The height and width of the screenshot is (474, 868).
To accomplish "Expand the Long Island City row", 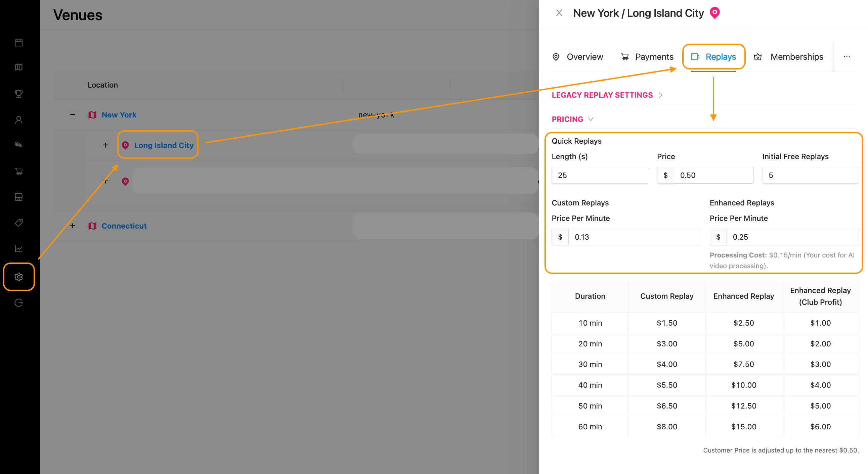I will click(x=105, y=145).
